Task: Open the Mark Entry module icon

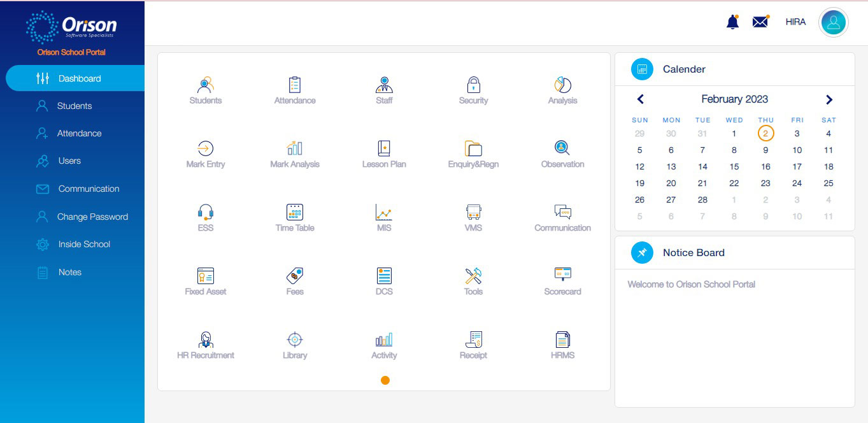Action: pyautogui.click(x=206, y=148)
